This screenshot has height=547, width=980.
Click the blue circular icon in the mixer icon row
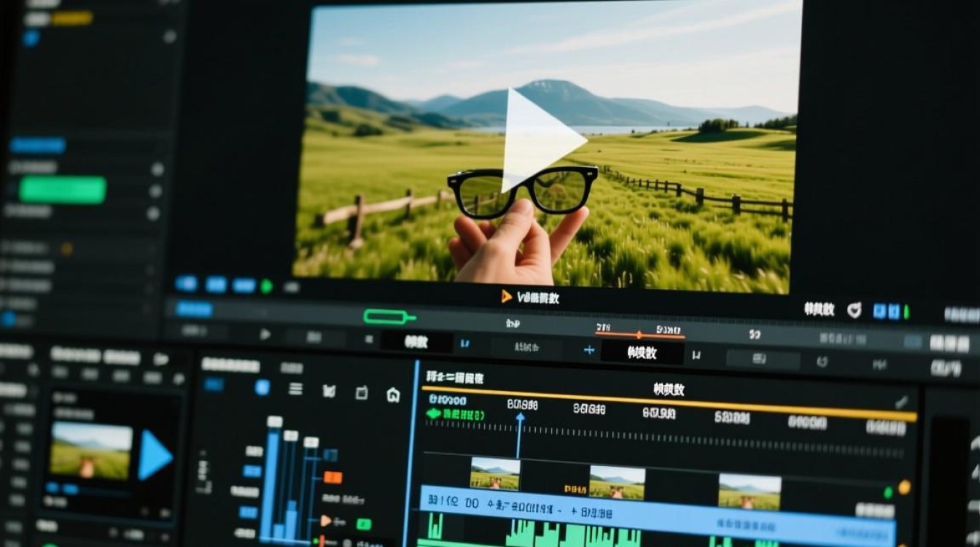262,387
